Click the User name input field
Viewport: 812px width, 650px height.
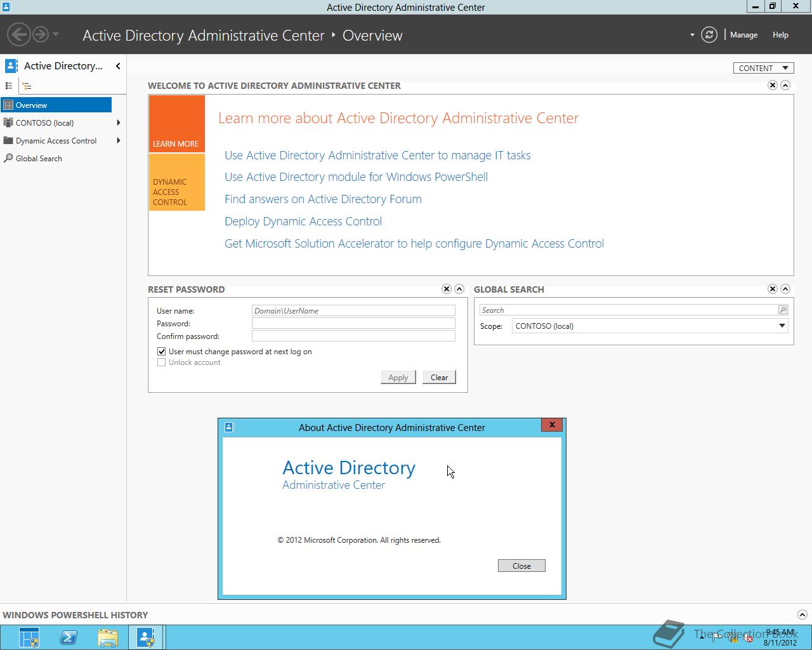(353, 310)
